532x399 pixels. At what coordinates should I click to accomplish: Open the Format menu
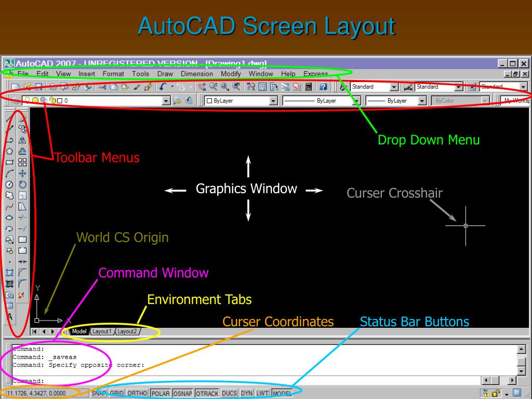(x=113, y=74)
